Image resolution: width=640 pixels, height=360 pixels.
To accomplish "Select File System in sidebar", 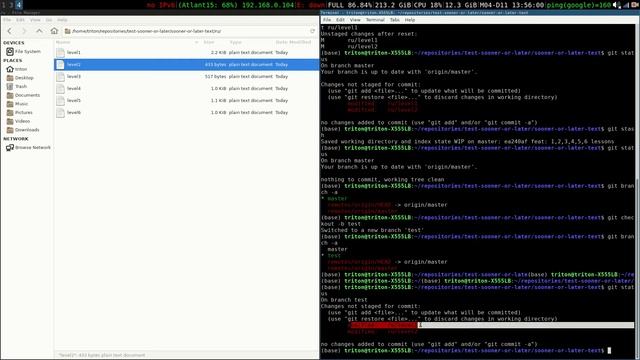I will [x=24, y=51].
